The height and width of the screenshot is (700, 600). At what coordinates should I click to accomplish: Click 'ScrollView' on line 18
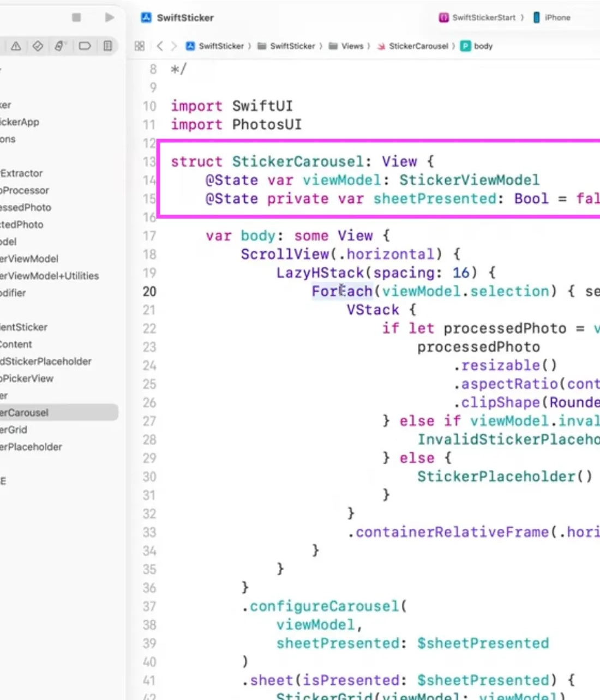[x=285, y=254]
